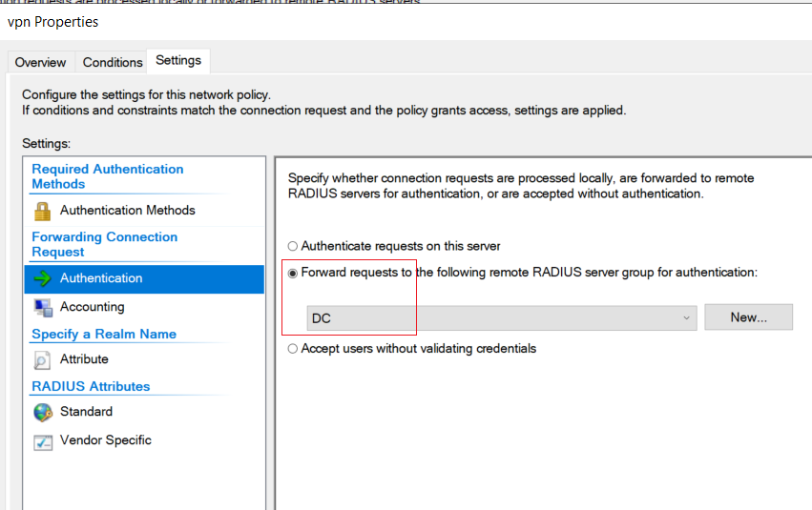
Task: Select Forward requests to remote RADIUS group
Action: [293, 273]
